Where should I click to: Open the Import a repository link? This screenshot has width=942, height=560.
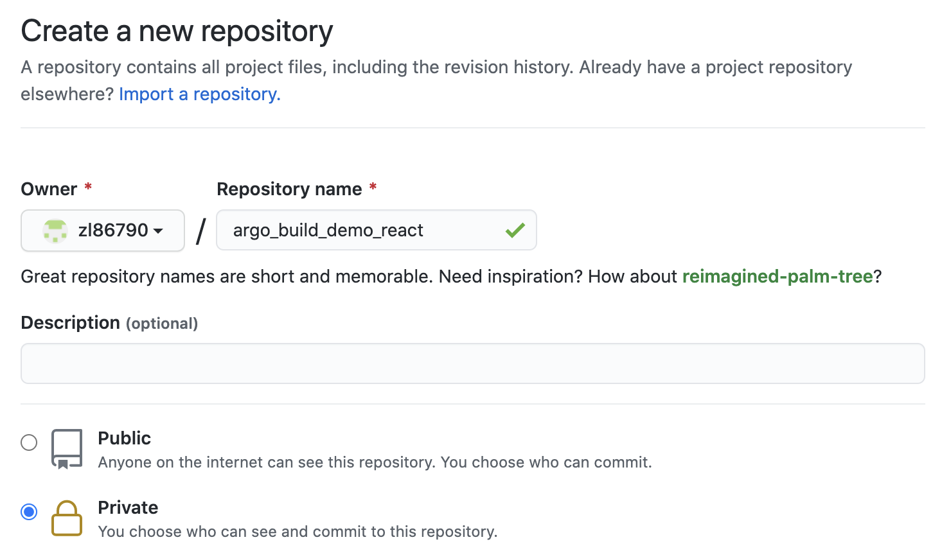tap(200, 94)
